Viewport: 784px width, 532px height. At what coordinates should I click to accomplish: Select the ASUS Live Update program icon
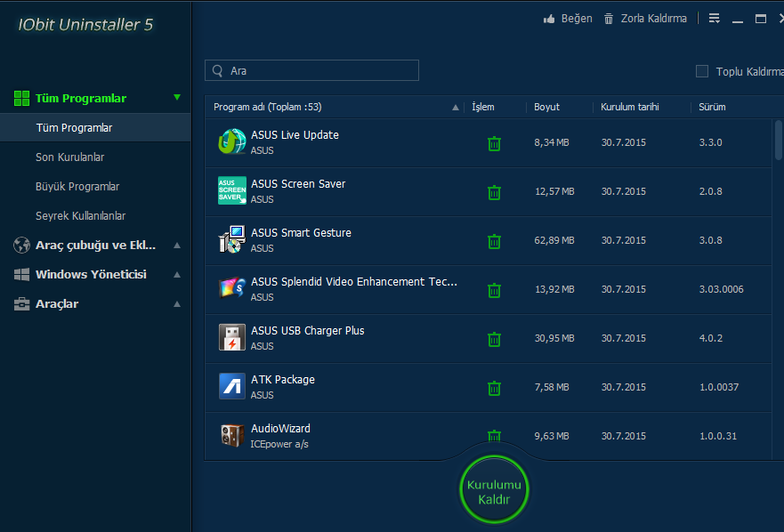pos(232,141)
